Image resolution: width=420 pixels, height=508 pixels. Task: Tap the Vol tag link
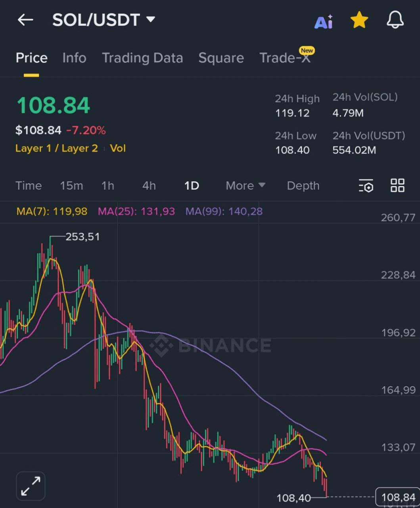point(118,148)
